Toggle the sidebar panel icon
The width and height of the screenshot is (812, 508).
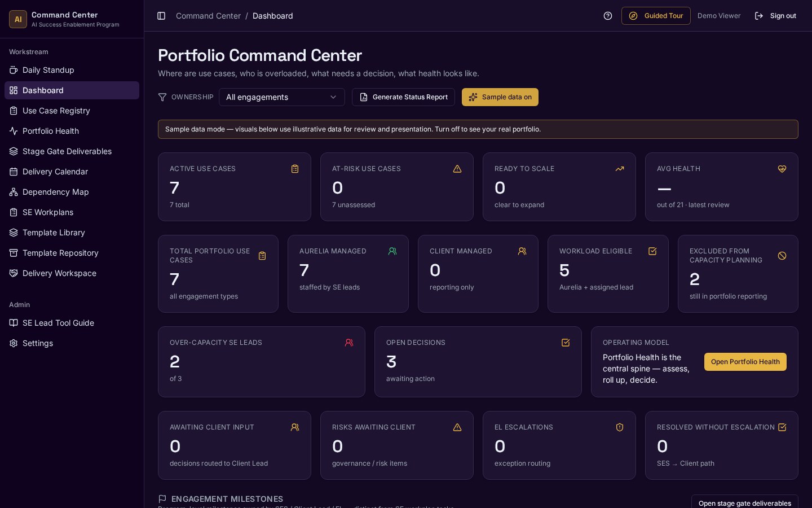161,16
